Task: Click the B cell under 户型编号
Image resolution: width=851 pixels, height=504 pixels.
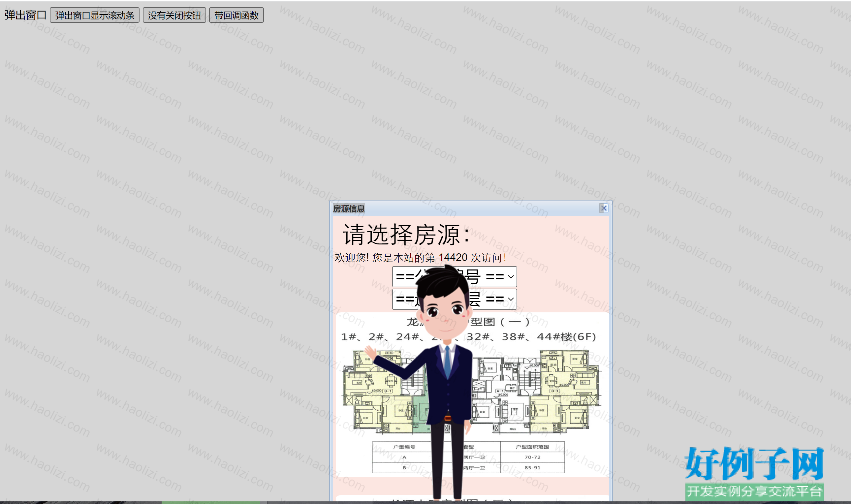Action: pyautogui.click(x=404, y=468)
